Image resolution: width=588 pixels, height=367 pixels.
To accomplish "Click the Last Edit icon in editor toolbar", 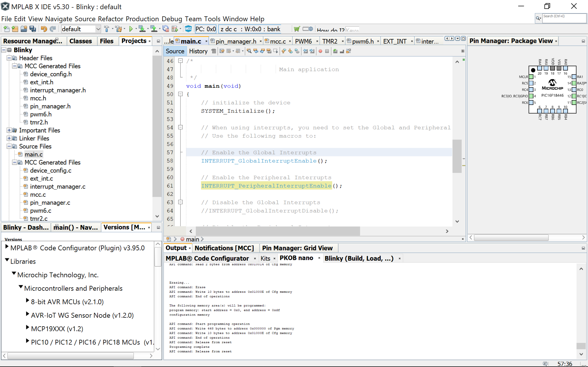I will [222, 51].
